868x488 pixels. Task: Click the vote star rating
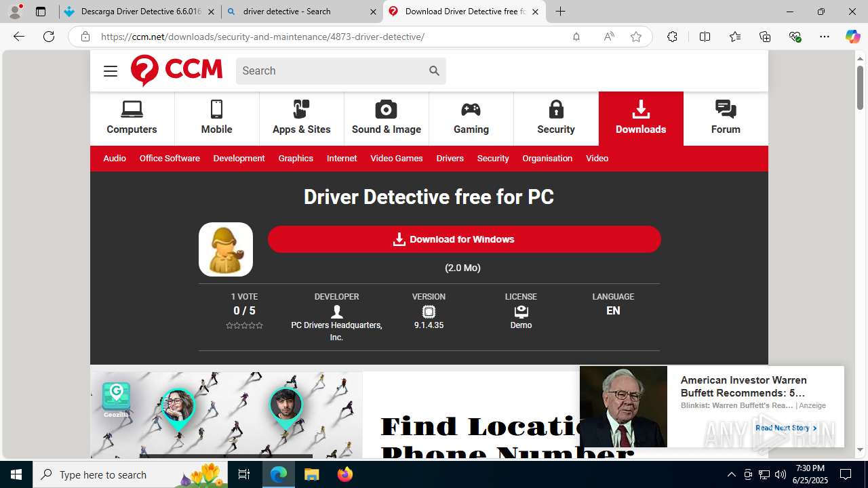point(244,325)
